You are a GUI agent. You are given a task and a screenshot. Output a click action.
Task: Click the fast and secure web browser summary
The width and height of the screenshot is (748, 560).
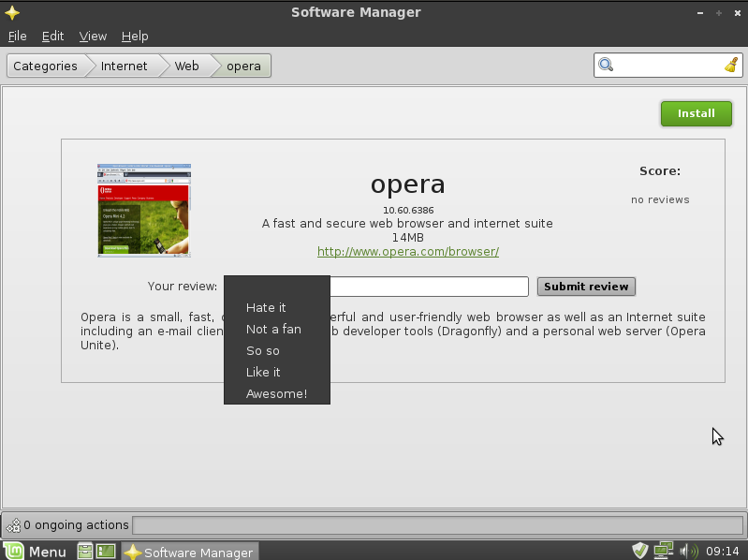[407, 223]
